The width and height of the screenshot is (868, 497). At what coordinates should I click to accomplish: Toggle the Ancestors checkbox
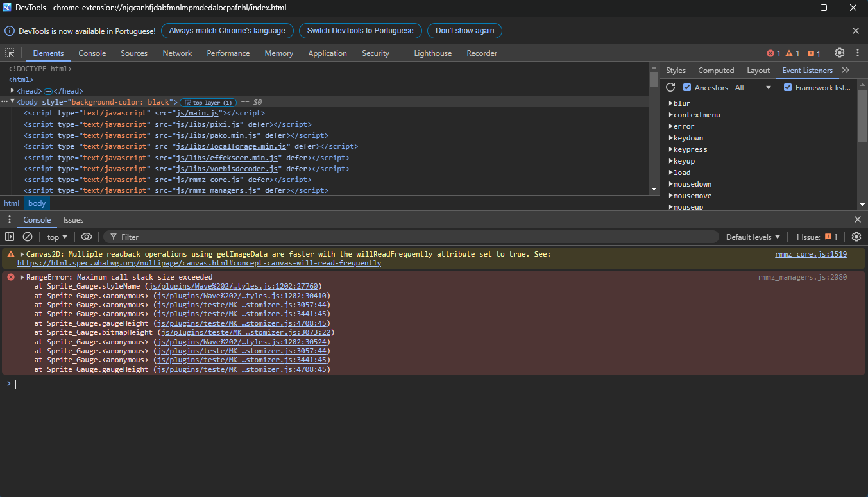point(687,88)
